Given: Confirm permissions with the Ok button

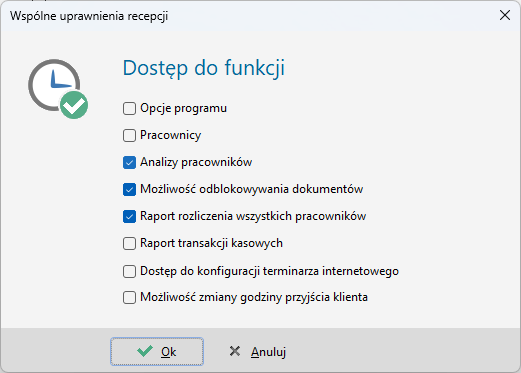Looking at the screenshot, I should (x=157, y=351).
